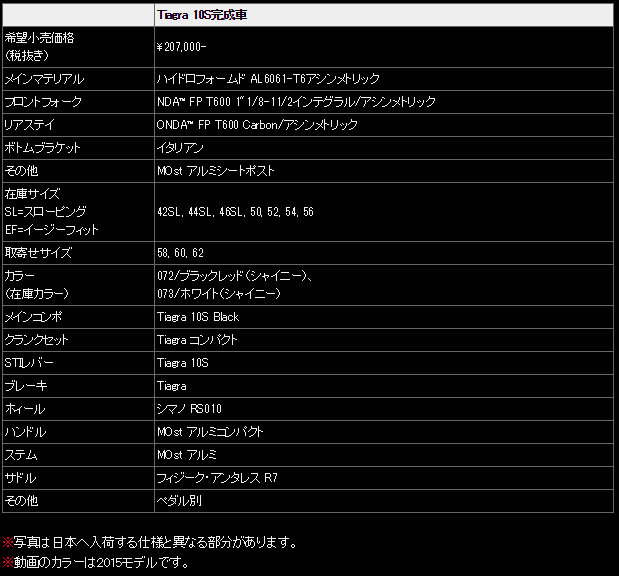
Task: Click the 'MOst アルミ' stem value
Action: point(187,455)
